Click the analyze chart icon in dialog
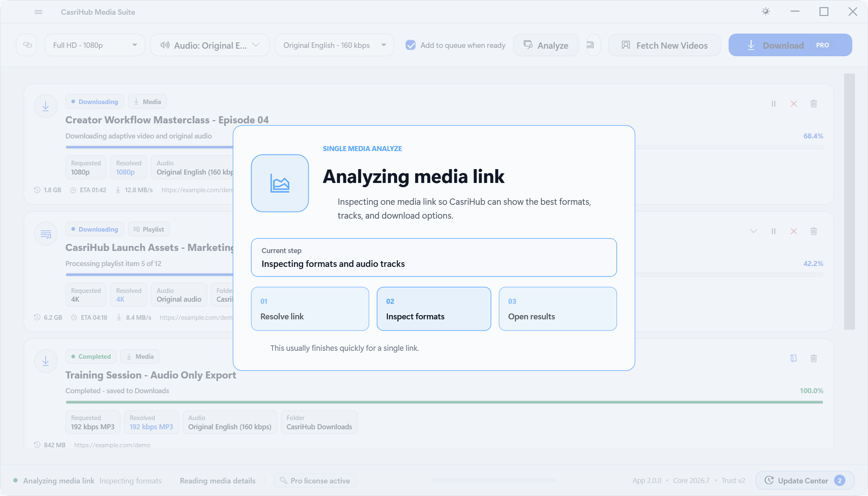This screenshot has width=868, height=496. [x=280, y=183]
